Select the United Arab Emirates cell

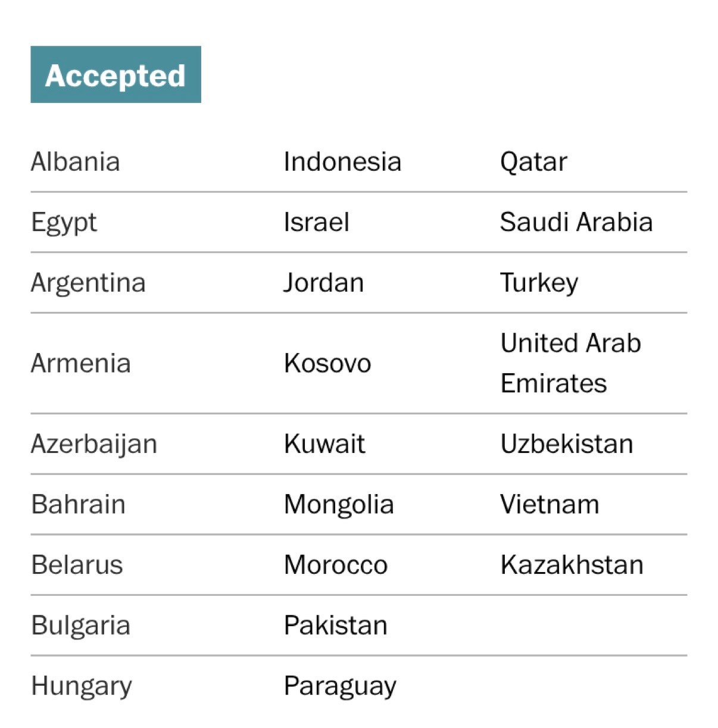click(570, 363)
